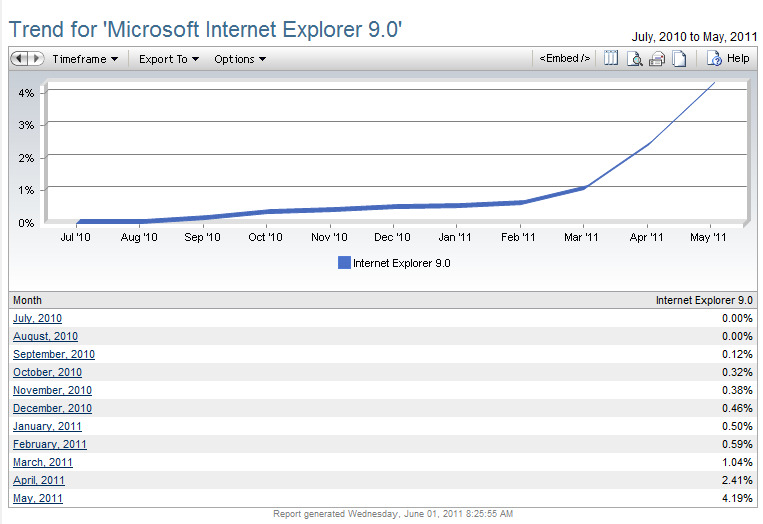Click the report generated timestamp text
Screen dimensions: 763x524
tap(393, 514)
